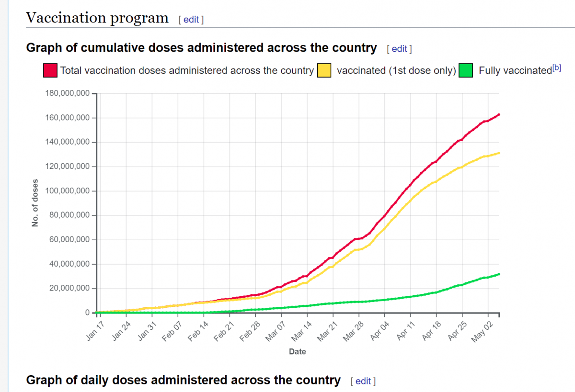Click the last data point of red line
Viewport: 575px width, 392px height.
(x=499, y=114)
